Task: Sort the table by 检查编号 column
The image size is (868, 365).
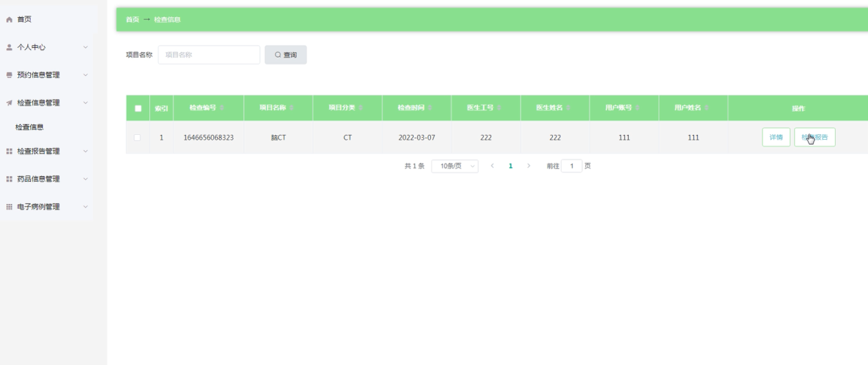Action: 223,108
